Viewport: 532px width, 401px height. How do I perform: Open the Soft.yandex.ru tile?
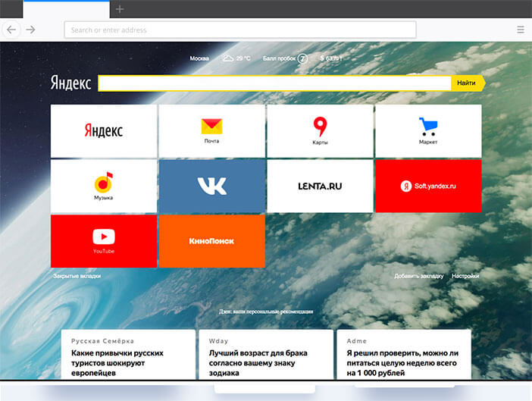click(x=428, y=186)
